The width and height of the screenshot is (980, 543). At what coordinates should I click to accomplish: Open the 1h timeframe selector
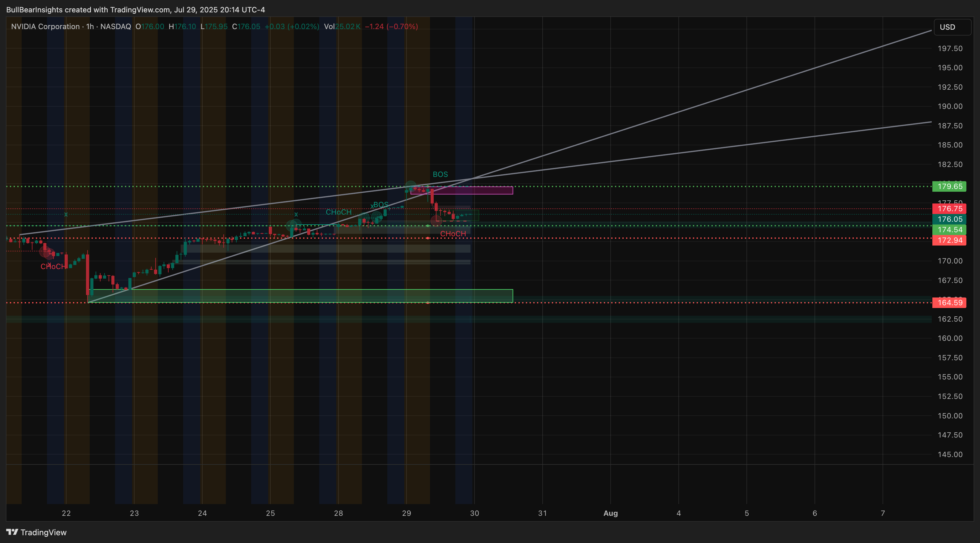(x=90, y=27)
